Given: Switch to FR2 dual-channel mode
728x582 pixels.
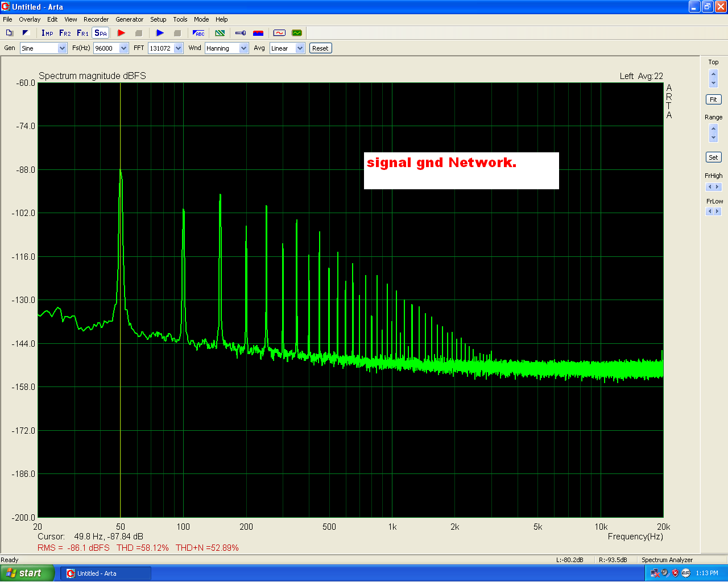Looking at the screenshot, I should pos(65,33).
